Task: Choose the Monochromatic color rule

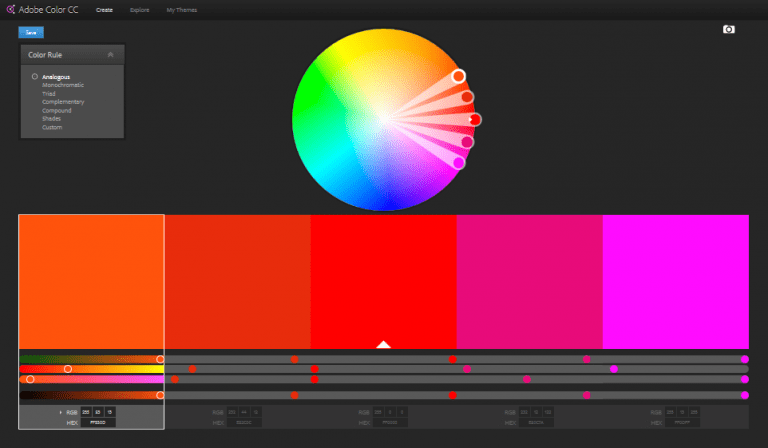Action: pos(63,85)
